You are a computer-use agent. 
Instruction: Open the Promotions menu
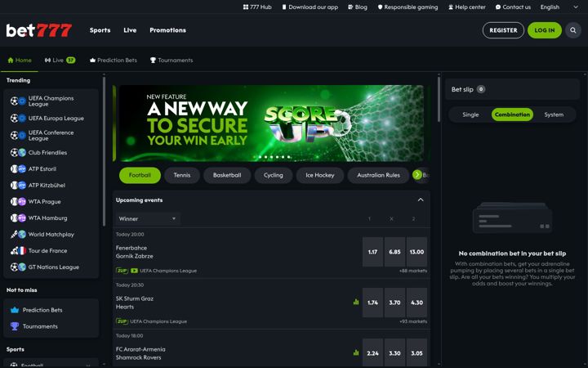(x=167, y=30)
